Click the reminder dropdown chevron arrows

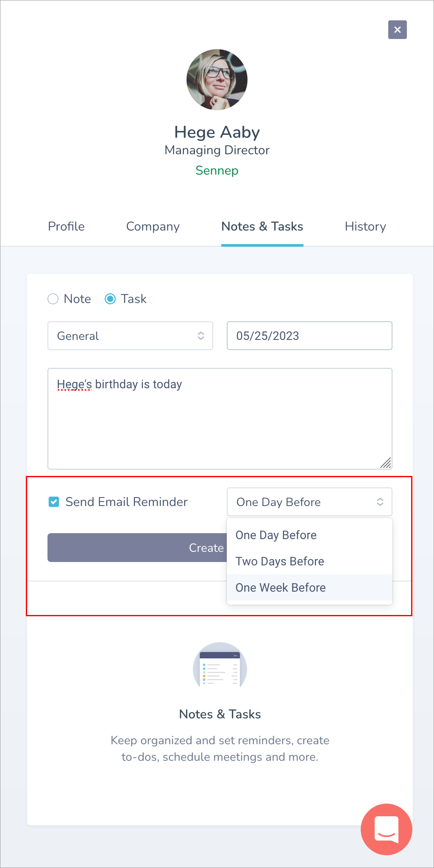click(x=380, y=502)
